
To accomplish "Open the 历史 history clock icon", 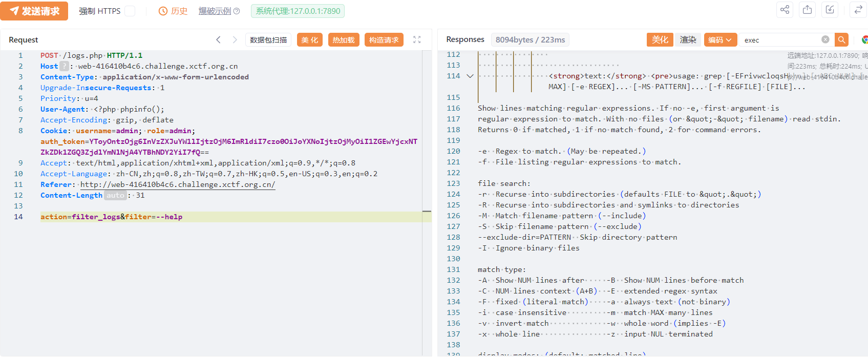I will click(x=163, y=11).
